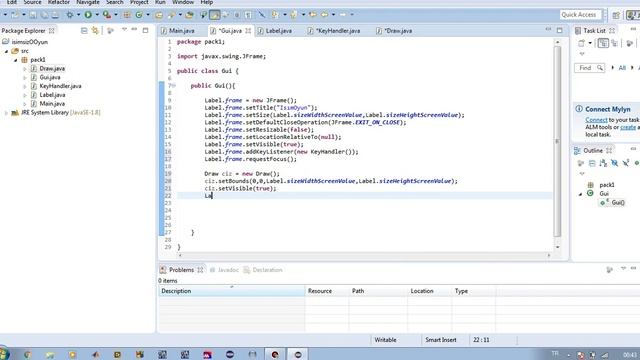The height and width of the screenshot is (360, 640).
Task: Click Collapse All in Package Explorer
Action: 84,31
